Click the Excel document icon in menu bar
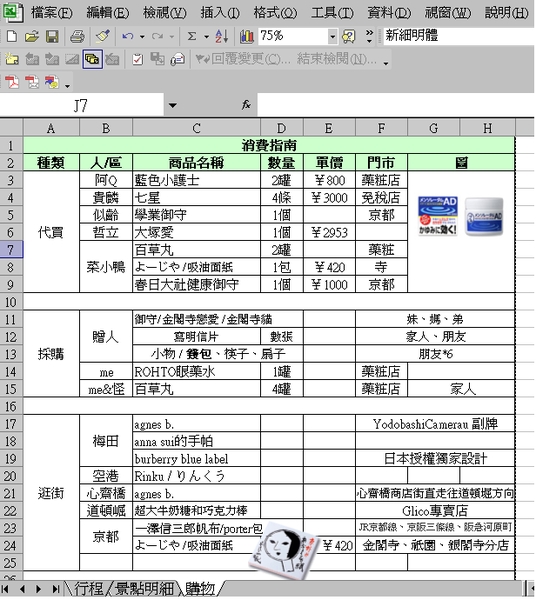Screen dimensions: 536x600 (x=13, y=11)
